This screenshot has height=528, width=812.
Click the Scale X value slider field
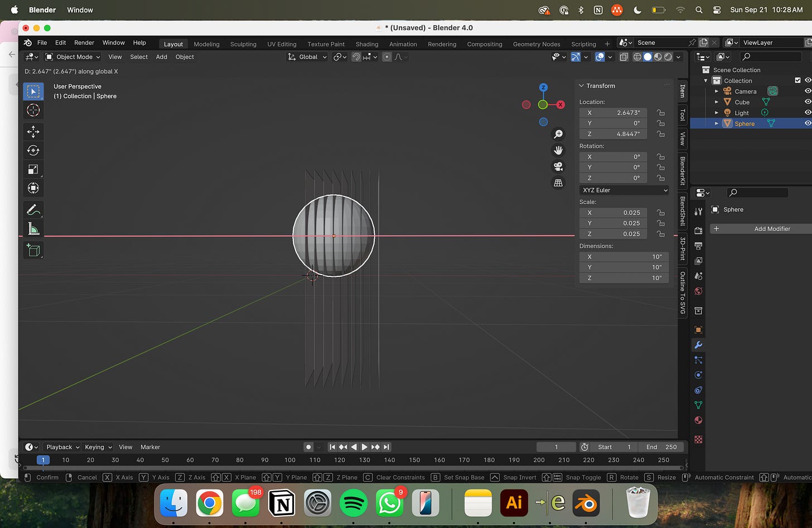coord(613,213)
